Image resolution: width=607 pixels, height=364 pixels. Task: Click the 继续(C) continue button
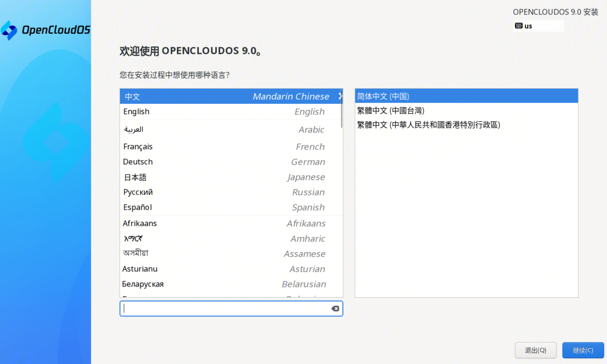[583, 350]
